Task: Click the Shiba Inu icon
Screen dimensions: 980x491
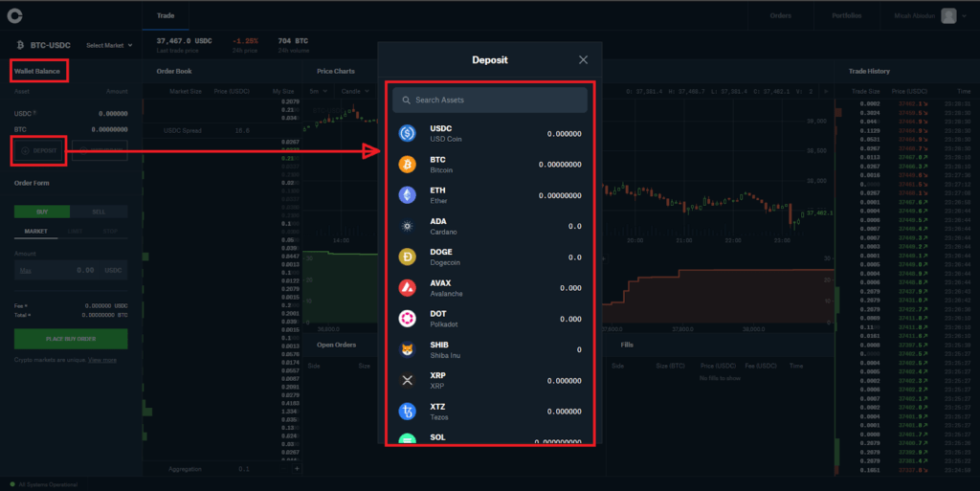Action: (407, 349)
